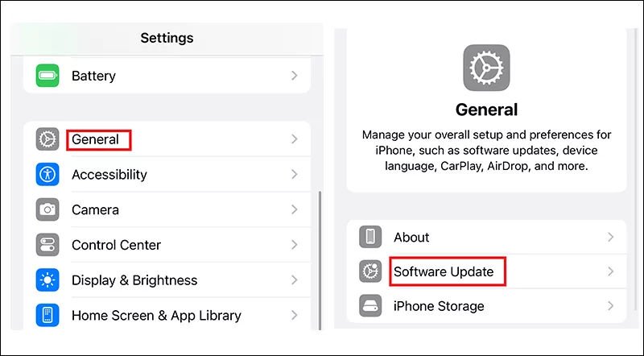The image size is (644, 356).
Task: Open the Control Center label
Action: (116, 245)
